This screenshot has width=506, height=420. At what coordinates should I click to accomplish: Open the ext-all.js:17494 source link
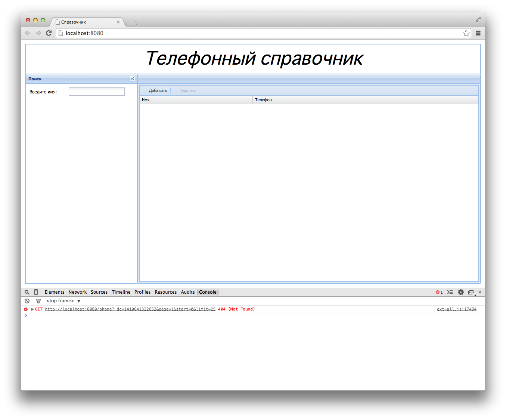457,309
